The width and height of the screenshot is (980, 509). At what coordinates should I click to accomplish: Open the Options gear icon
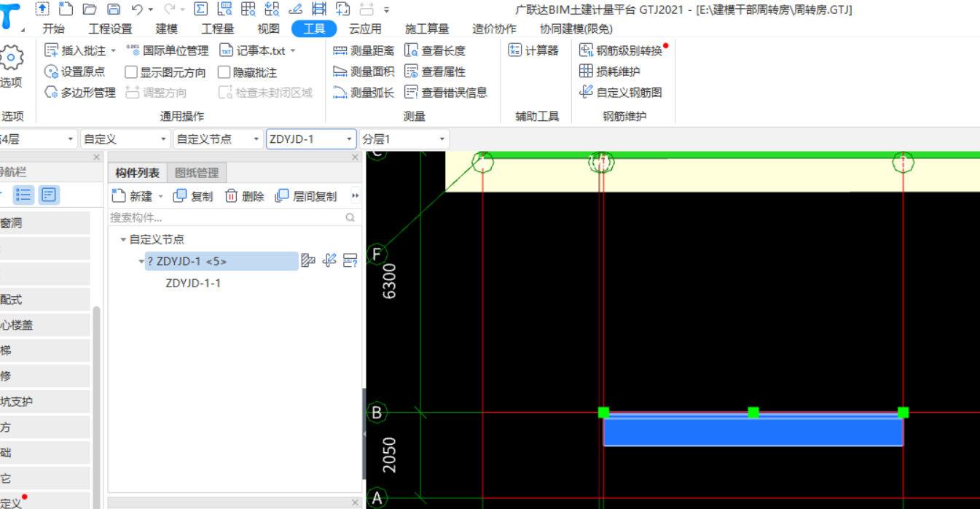pos(11,58)
